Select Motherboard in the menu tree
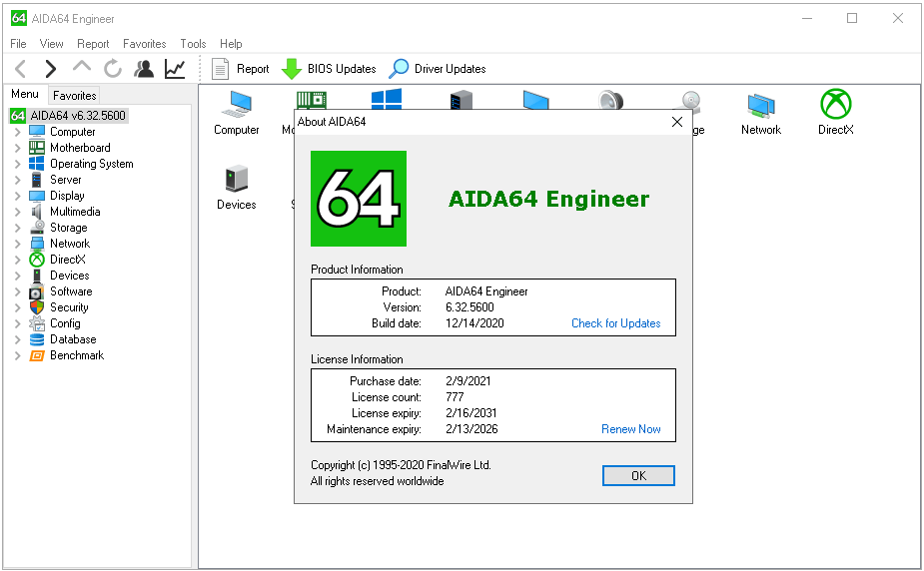This screenshot has height=571, width=924. pyautogui.click(x=80, y=148)
